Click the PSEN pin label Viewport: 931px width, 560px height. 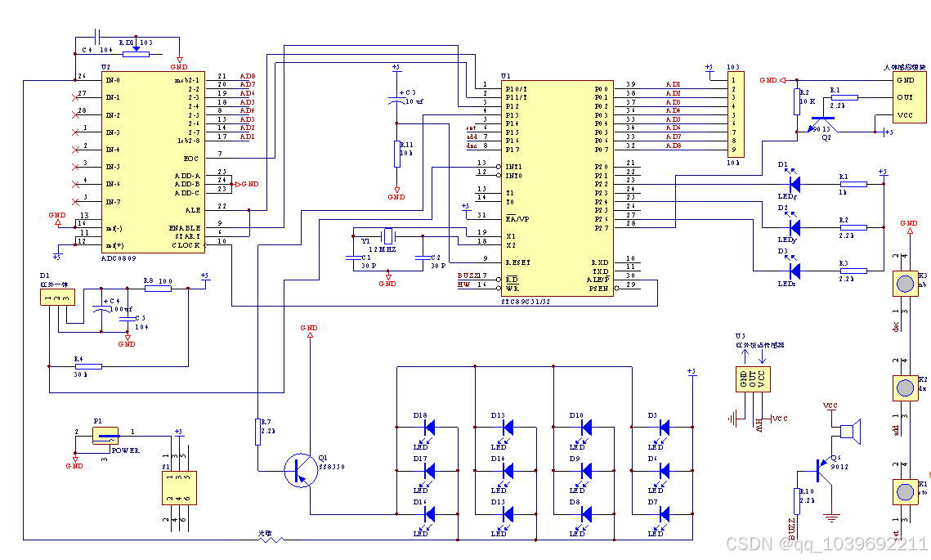pyautogui.click(x=598, y=289)
